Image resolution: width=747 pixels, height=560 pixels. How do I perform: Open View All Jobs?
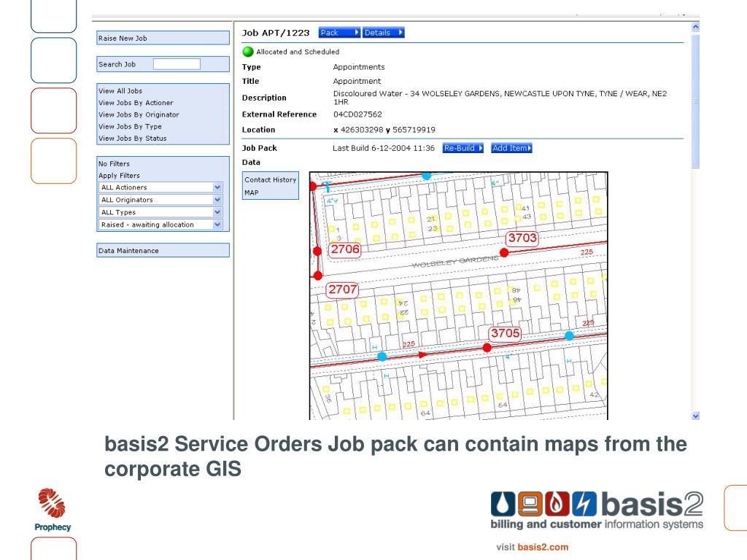(120, 90)
